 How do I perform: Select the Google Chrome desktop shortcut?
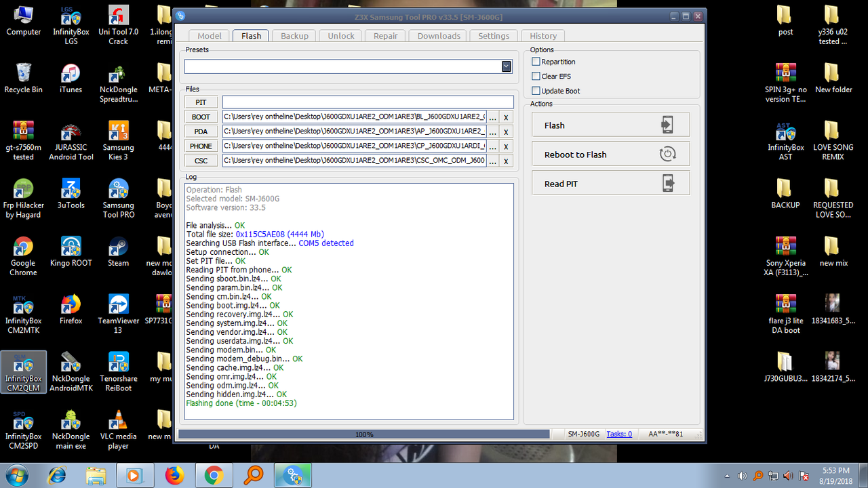click(24, 257)
